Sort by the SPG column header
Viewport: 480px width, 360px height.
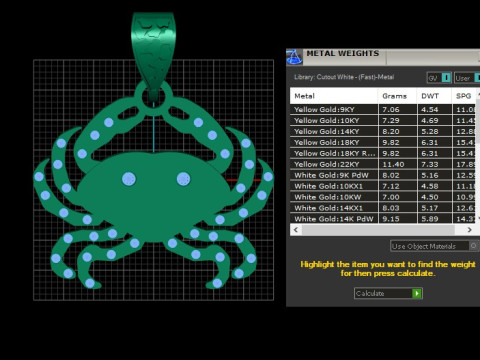pos(464,96)
